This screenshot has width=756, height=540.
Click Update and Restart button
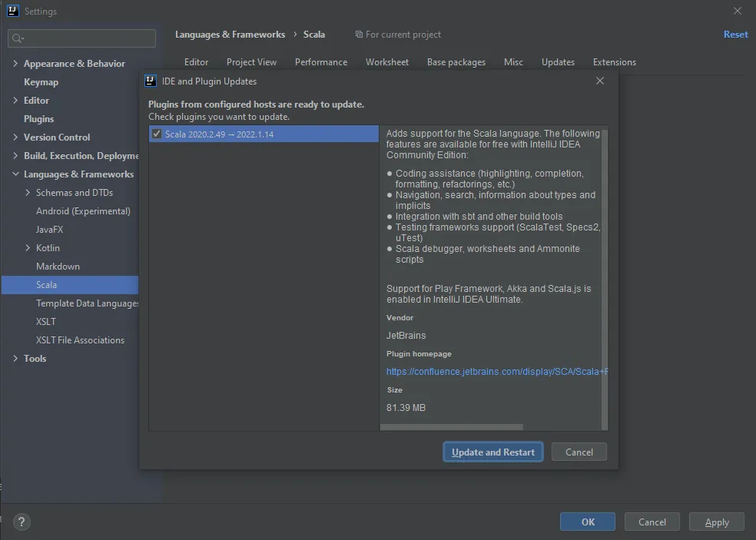(x=493, y=452)
